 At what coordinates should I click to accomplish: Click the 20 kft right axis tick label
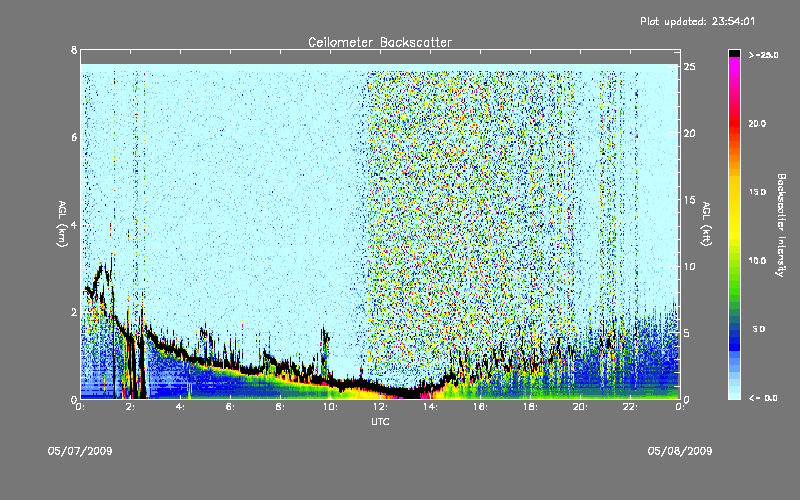click(x=689, y=133)
